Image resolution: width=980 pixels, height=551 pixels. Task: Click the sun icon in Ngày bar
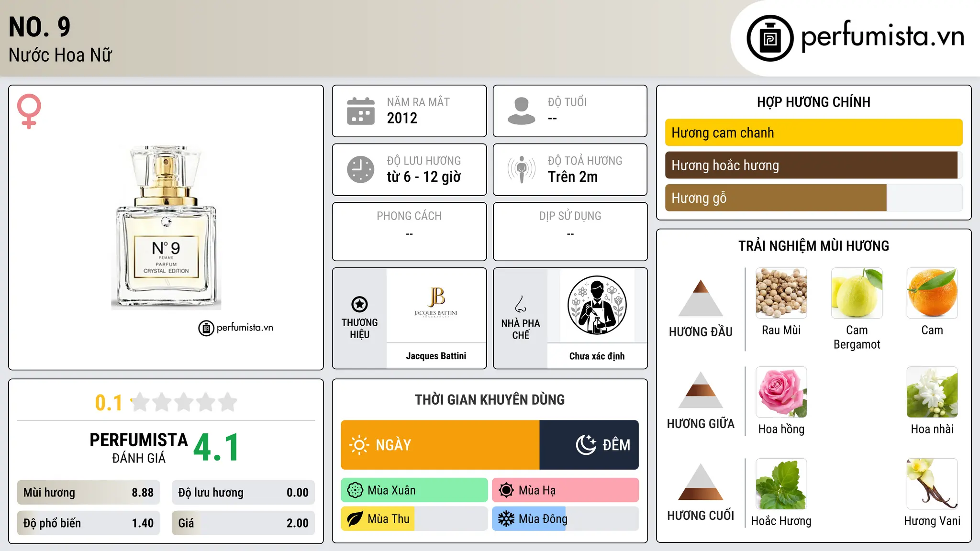click(x=359, y=445)
